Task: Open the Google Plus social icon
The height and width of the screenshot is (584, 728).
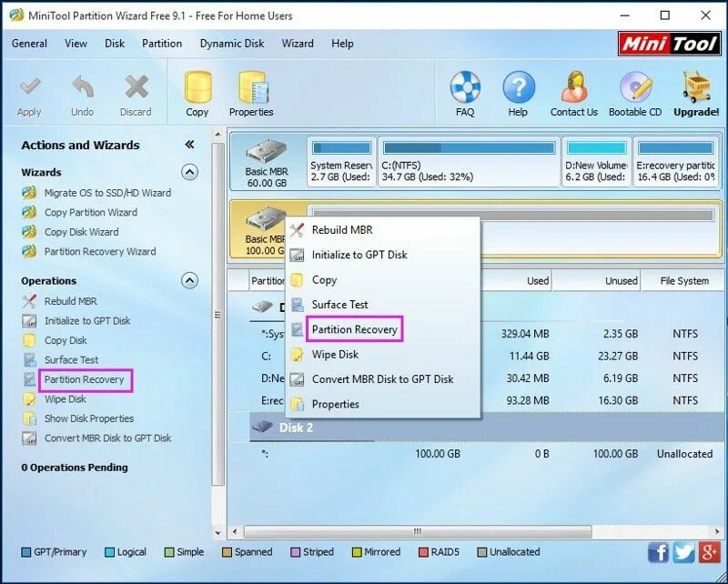Action: (710, 552)
